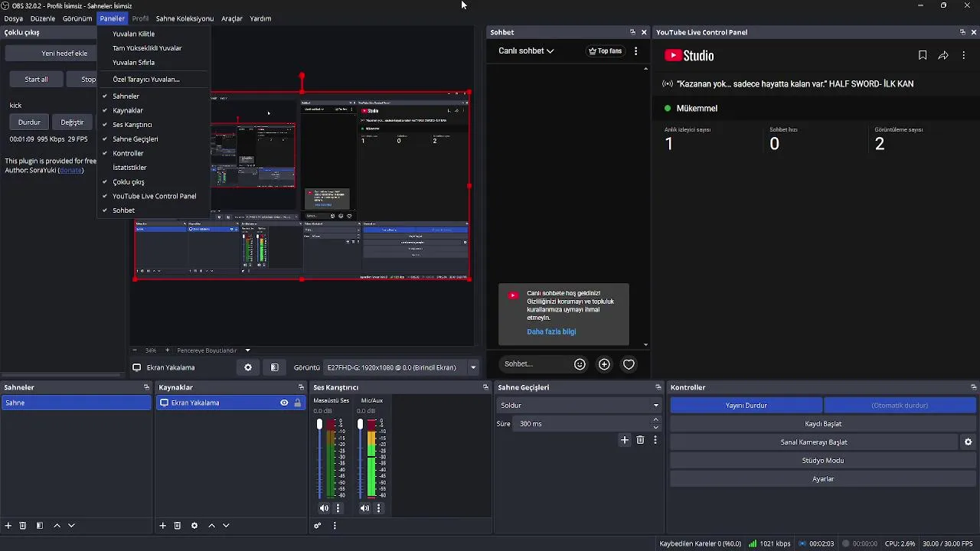
Task: Open Dosya menu
Action: (x=13, y=18)
